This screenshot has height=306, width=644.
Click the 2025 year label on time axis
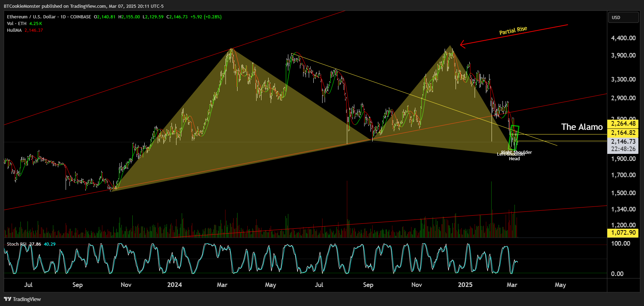tap(465, 284)
